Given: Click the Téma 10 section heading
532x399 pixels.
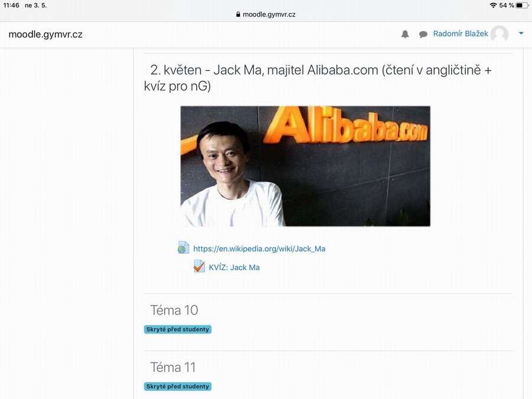Looking at the screenshot, I should coord(174,310).
